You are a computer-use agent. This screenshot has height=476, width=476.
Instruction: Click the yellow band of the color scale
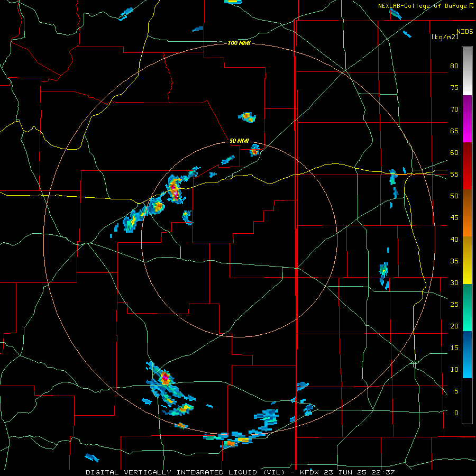click(467, 260)
